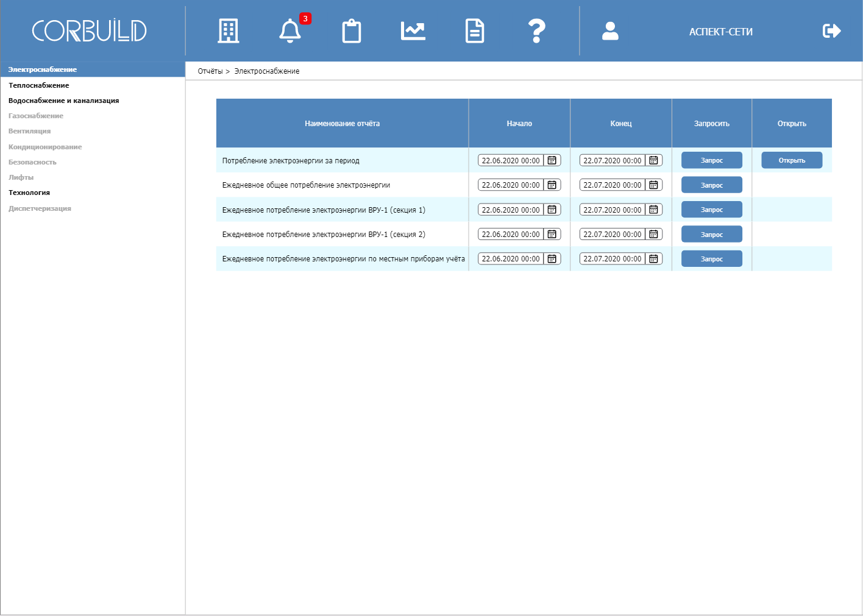The width and height of the screenshot is (863, 616).
Task: Click the Отчёты breadcrumb link
Action: pos(210,71)
